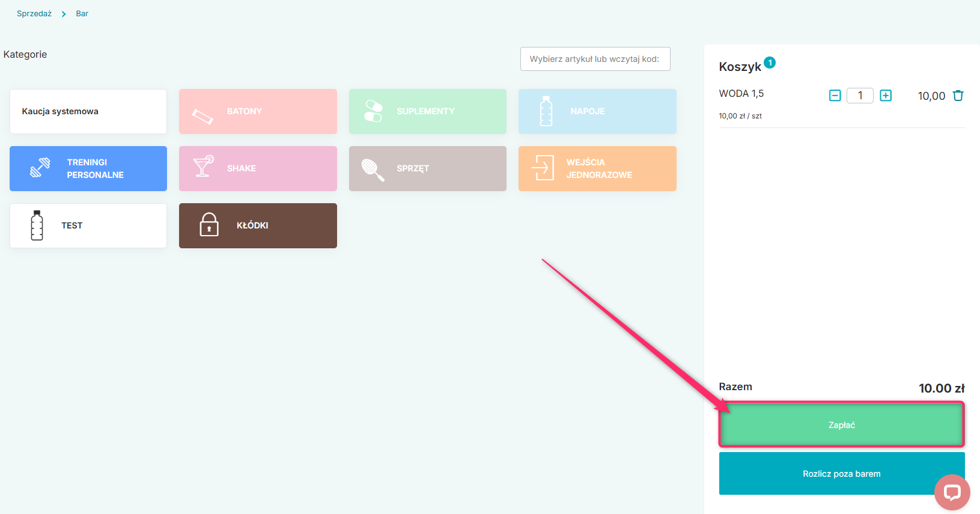Delete WODA 1,5 using trash icon
Image resolution: width=980 pixels, height=514 pixels.
pos(958,96)
